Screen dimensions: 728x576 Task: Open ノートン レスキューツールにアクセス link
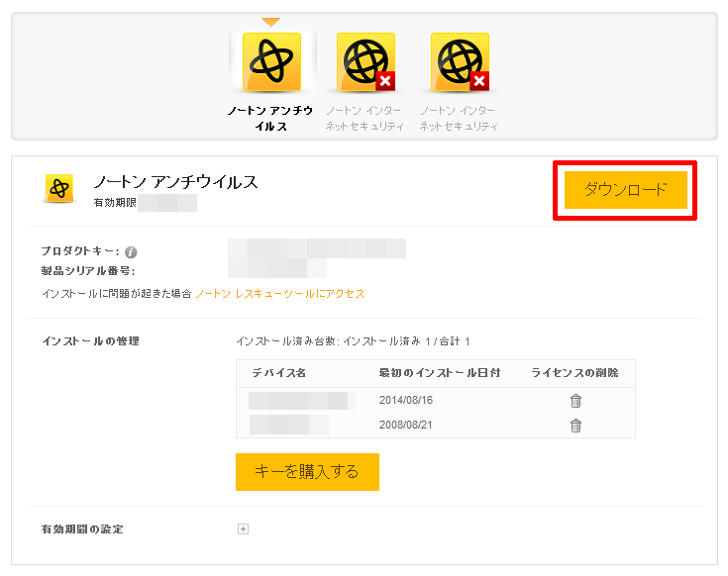tap(280, 294)
